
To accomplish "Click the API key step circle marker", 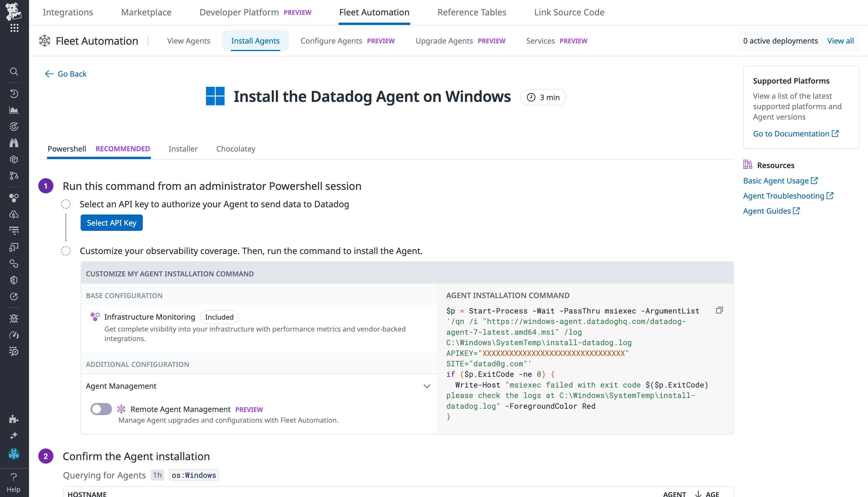I will pos(66,204).
